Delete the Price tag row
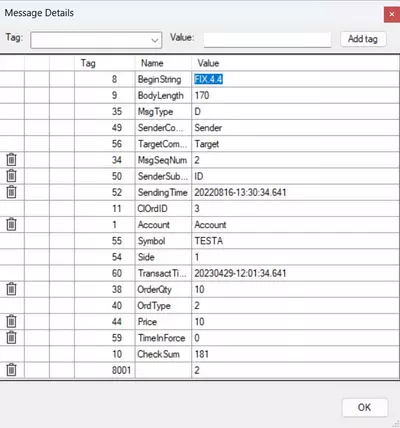Screen dimensions: 400x428 click(11, 321)
